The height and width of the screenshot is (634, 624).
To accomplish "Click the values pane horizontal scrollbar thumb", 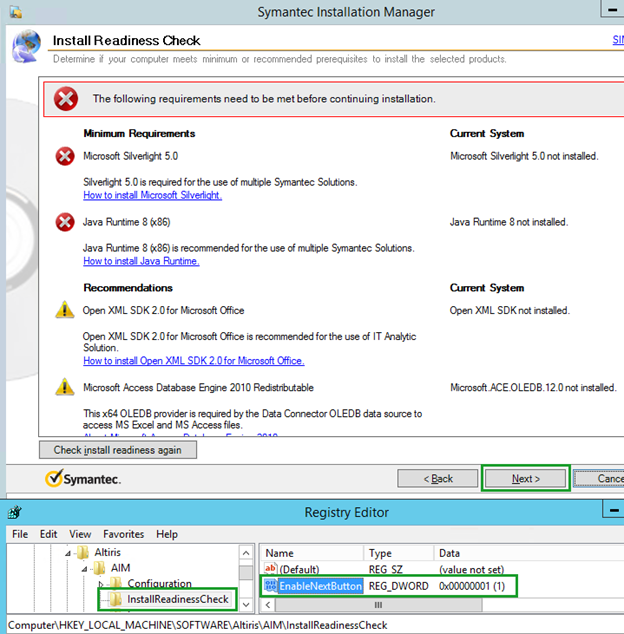I will point(378,605).
